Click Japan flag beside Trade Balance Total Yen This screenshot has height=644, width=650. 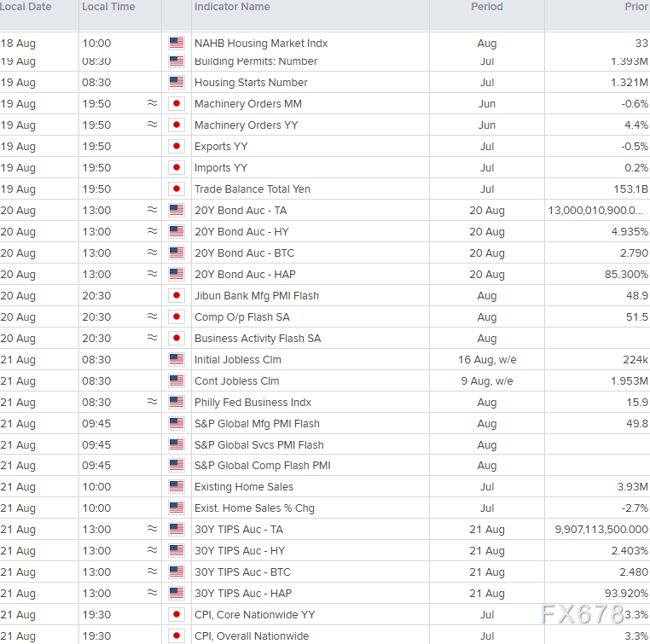pyautogui.click(x=177, y=189)
